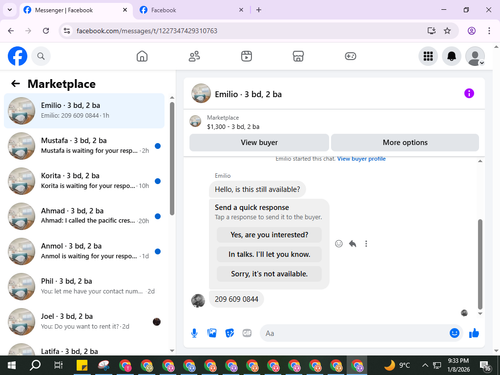Open a new browser tab
The image size is (500, 375).
259,10
